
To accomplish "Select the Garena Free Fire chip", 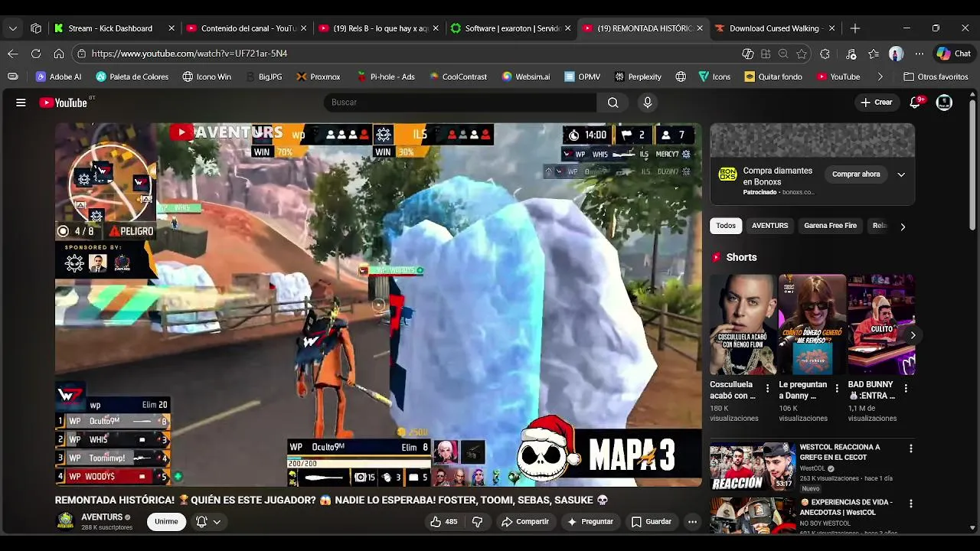I will (x=830, y=226).
